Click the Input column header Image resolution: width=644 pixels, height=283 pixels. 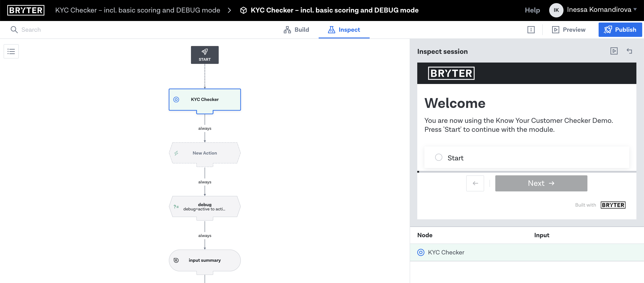(x=542, y=235)
